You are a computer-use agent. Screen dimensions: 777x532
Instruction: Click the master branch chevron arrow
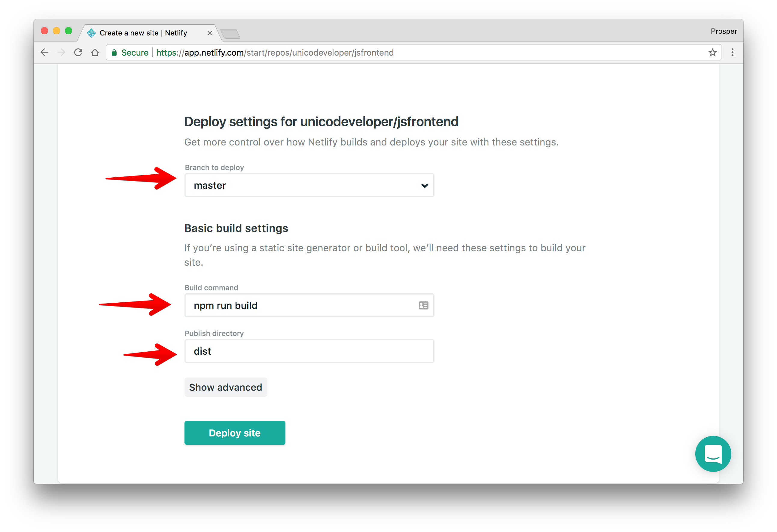425,185
